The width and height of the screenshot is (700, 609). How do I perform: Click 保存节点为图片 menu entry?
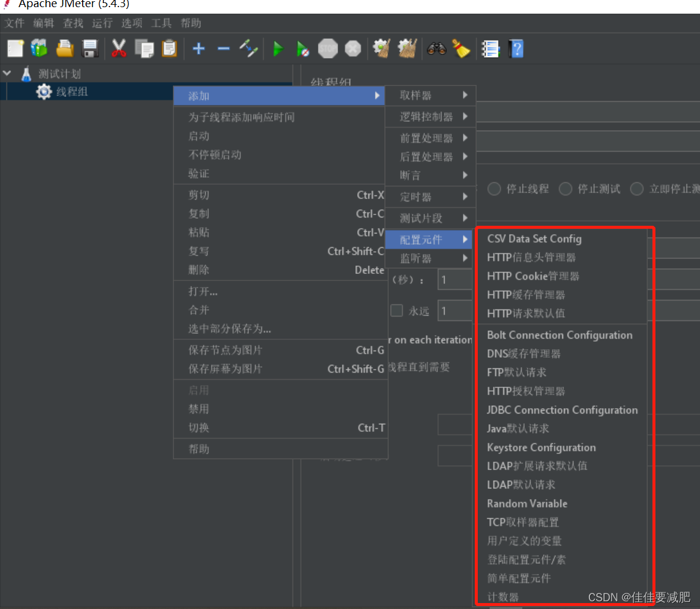click(x=280, y=350)
